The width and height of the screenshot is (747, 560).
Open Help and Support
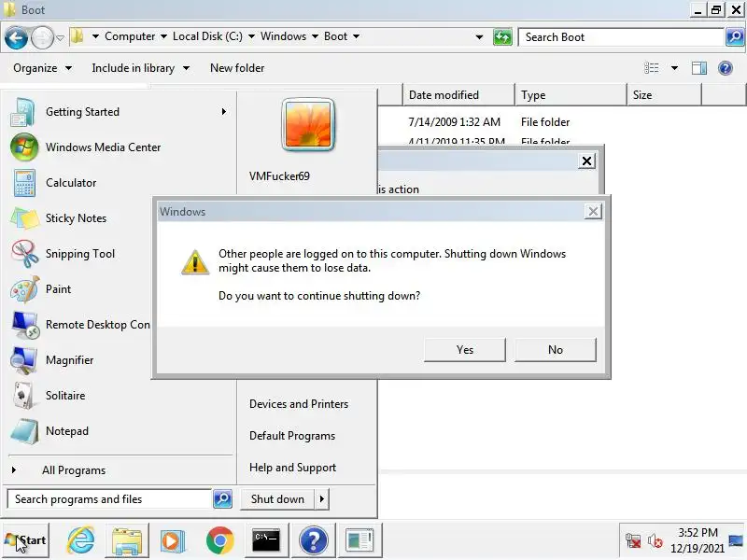tap(292, 468)
